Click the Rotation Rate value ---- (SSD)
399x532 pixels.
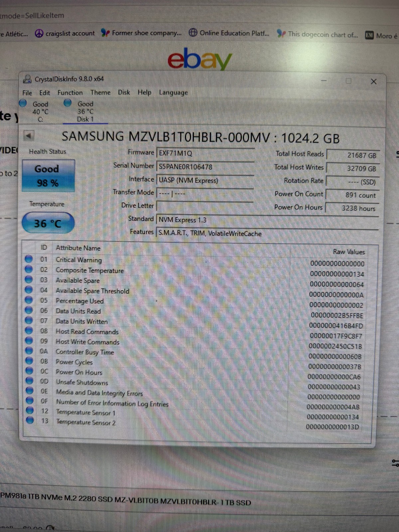tap(353, 182)
